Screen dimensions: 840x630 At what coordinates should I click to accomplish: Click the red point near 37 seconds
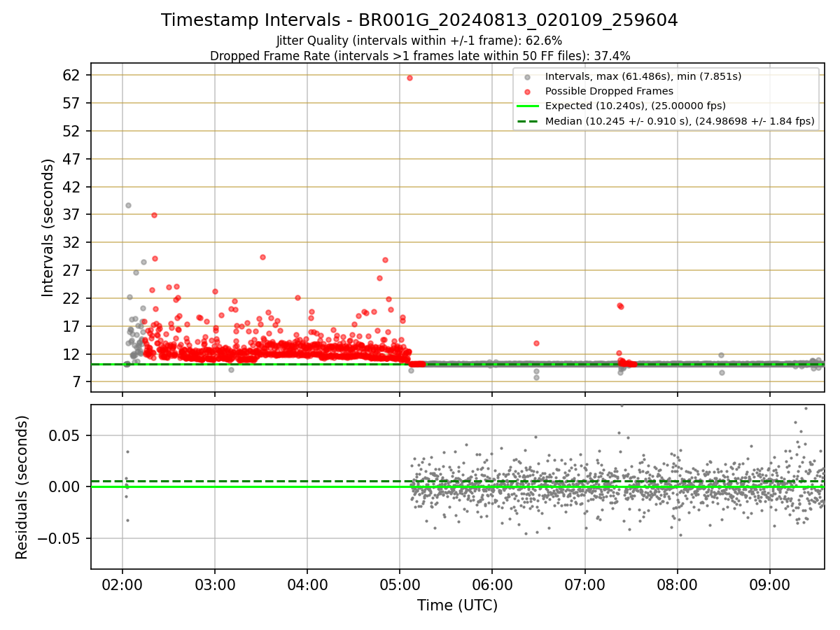click(154, 215)
